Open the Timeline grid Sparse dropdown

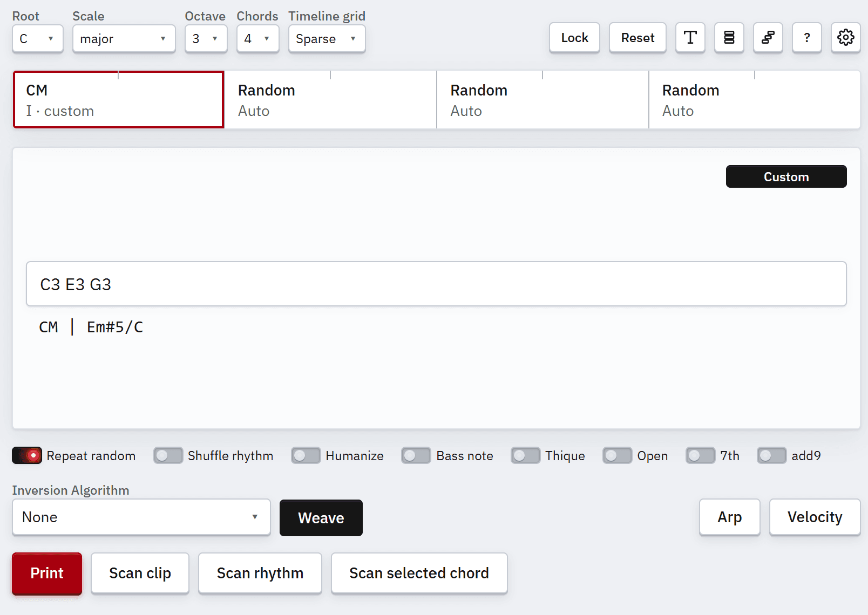click(x=327, y=39)
